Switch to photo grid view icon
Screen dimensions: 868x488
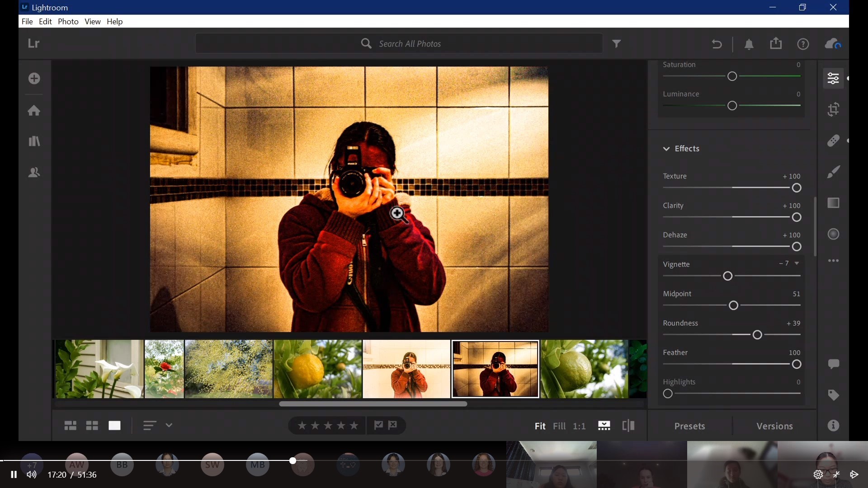click(70, 426)
